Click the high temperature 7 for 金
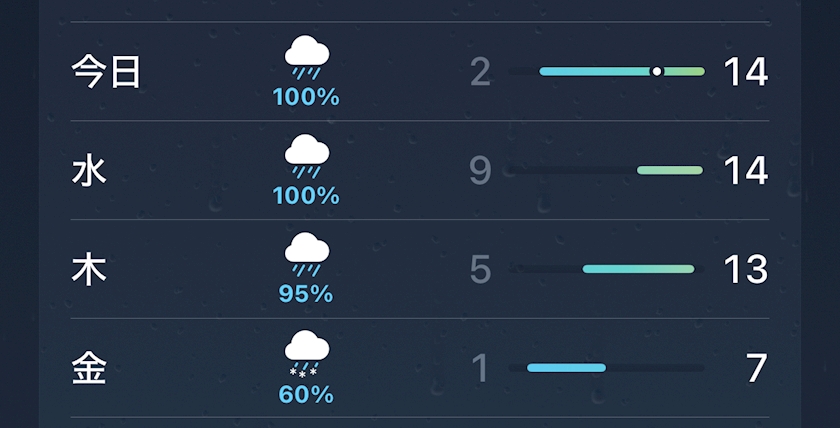840x428 pixels. (x=756, y=368)
